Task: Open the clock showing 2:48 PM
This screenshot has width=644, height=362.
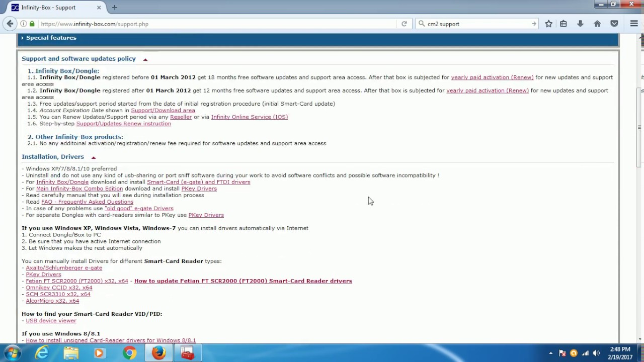Action: (620, 353)
